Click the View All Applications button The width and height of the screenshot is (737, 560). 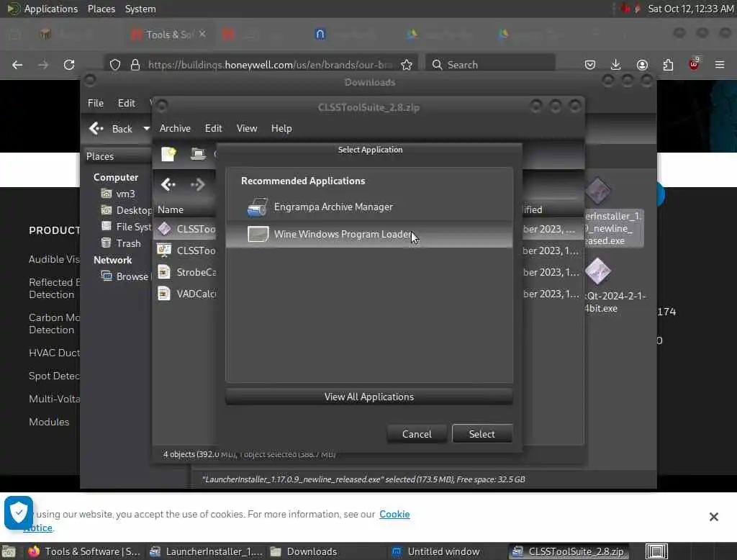[x=369, y=397]
